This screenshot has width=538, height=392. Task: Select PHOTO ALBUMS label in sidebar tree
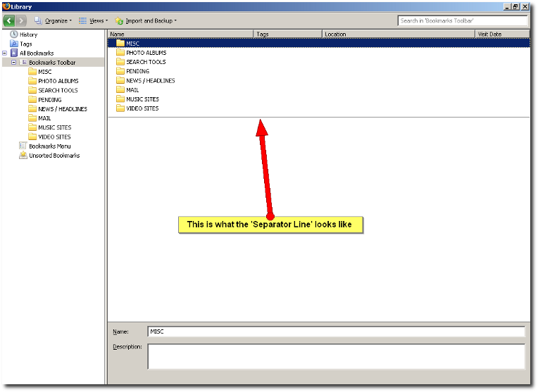58,81
